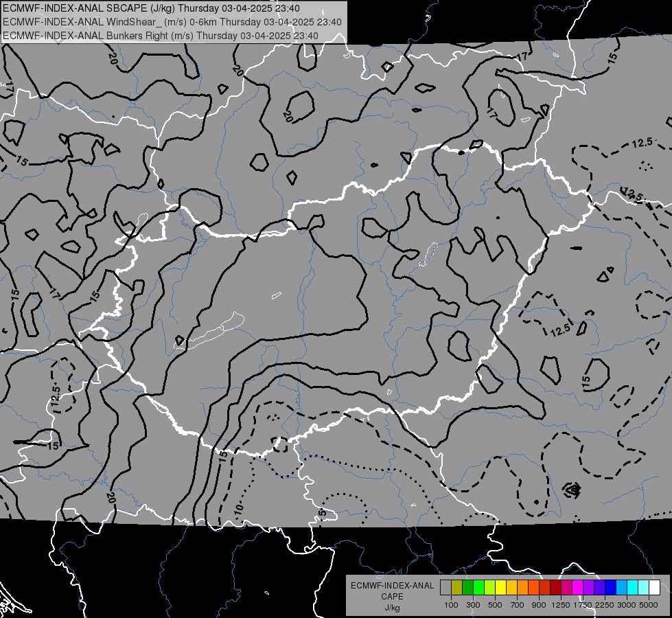Click the CAPE legend title

pyautogui.click(x=392, y=597)
